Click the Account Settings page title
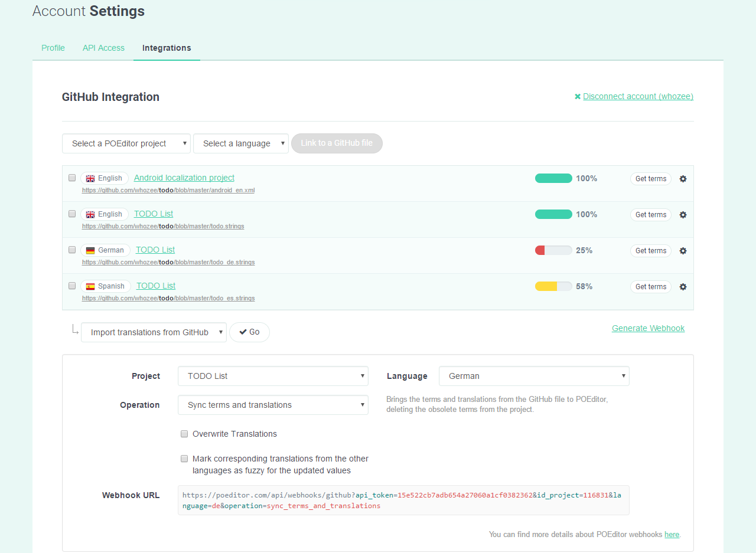The image size is (756, 553). [89, 11]
